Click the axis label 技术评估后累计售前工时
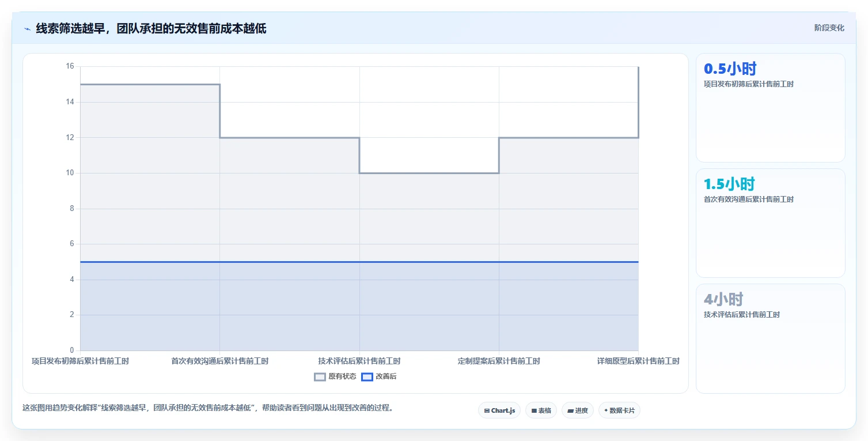Viewport: 868px width, 441px height. point(359,361)
